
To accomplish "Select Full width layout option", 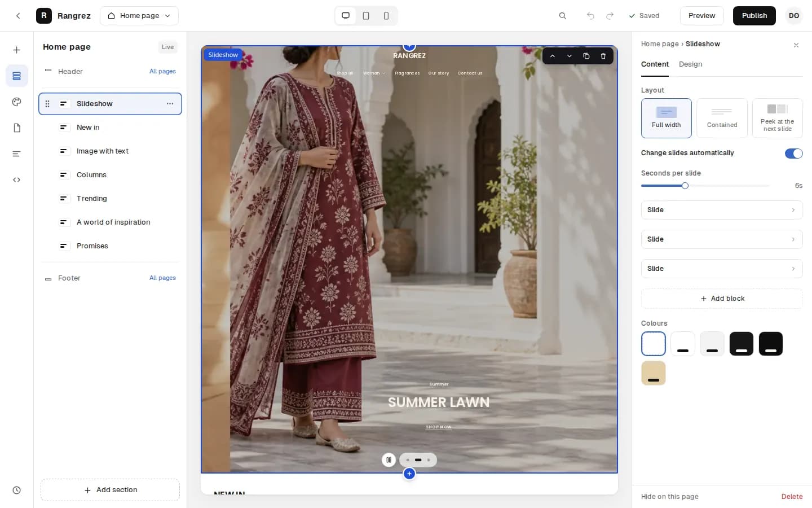I will tap(667, 118).
